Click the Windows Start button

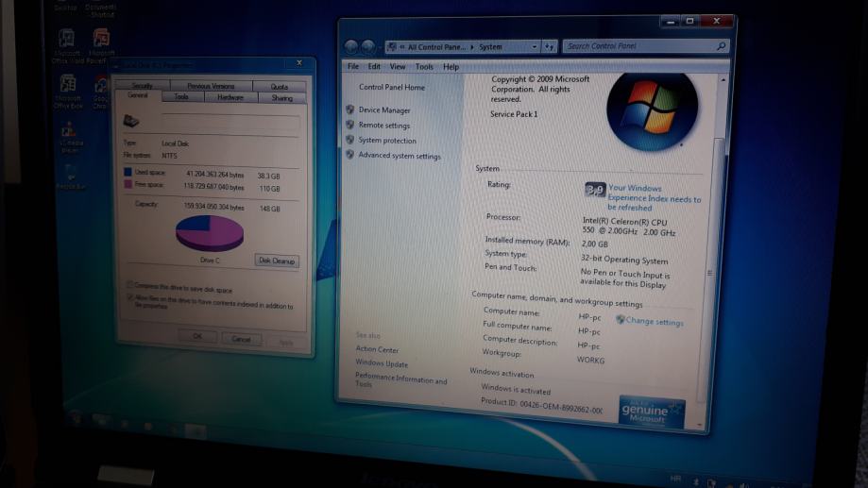[75, 416]
